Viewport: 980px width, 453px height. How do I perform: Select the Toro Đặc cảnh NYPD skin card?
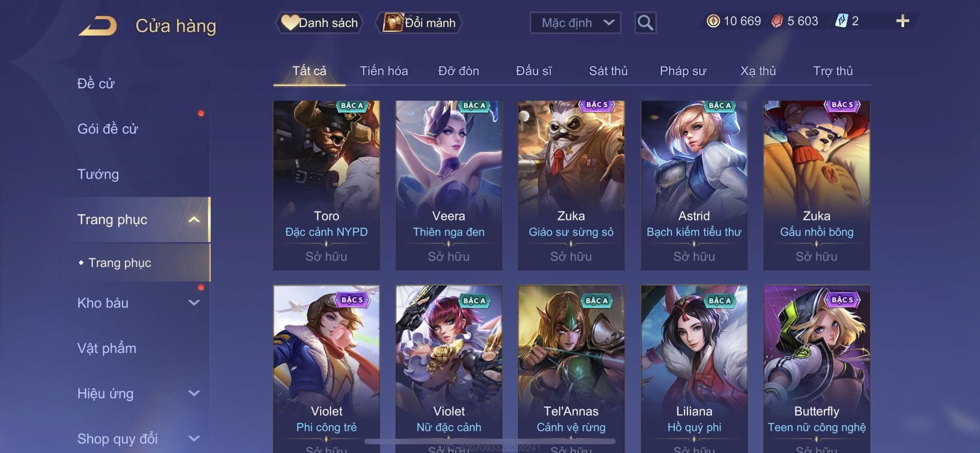[x=326, y=185]
